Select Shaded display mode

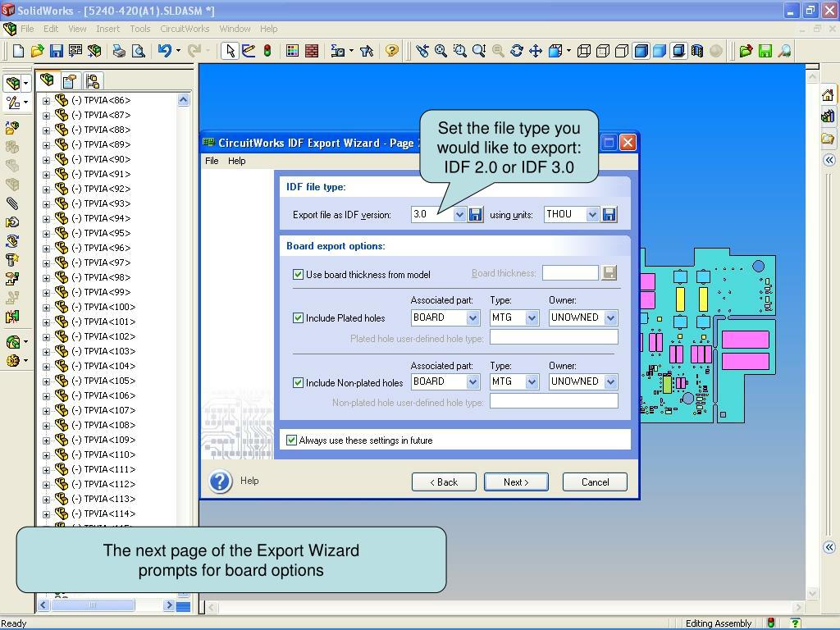tap(660, 51)
